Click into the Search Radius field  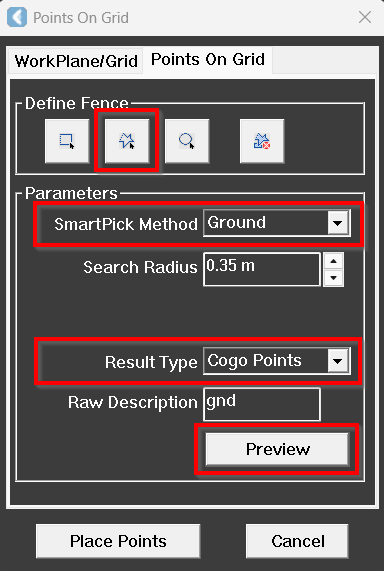pos(262,269)
